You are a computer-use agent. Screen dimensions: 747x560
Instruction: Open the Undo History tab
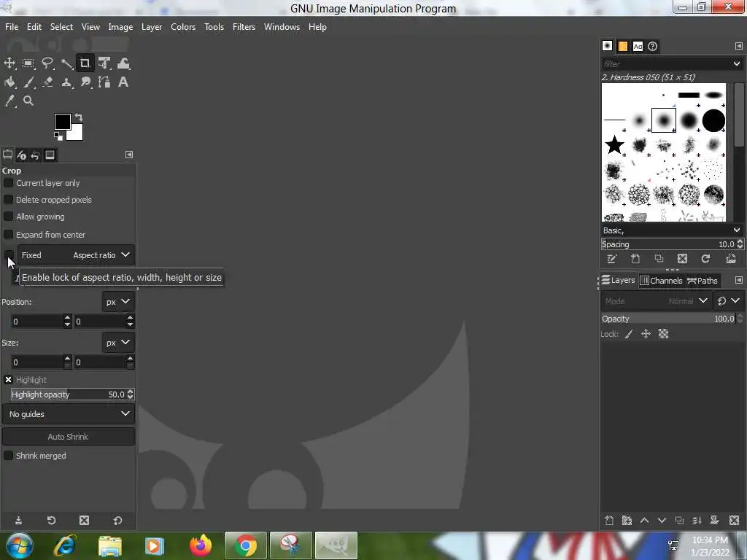tap(35, 155)
